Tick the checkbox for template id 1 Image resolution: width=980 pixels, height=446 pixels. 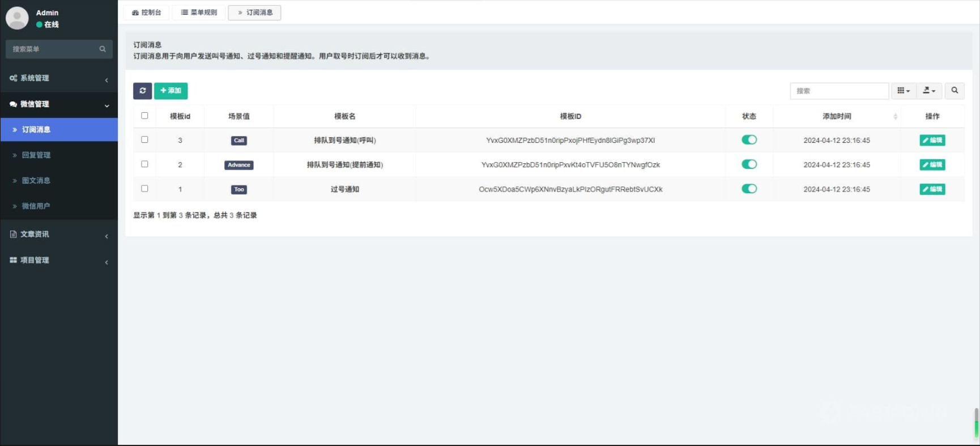(x=144, y=188)
